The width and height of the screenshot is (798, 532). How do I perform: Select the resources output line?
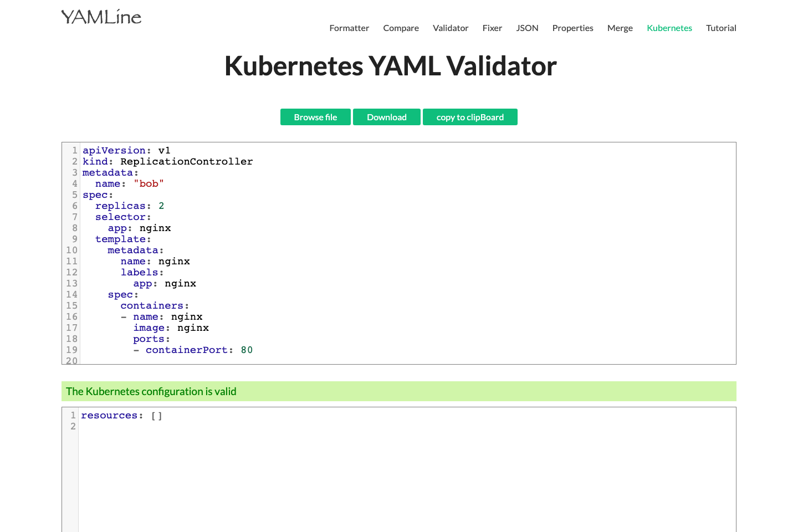(122, 415)
